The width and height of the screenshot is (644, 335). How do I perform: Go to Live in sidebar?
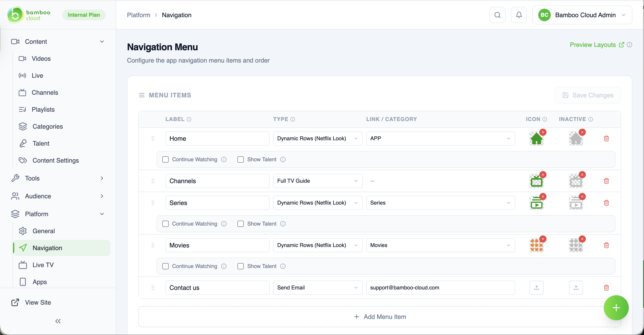[62, 76]
